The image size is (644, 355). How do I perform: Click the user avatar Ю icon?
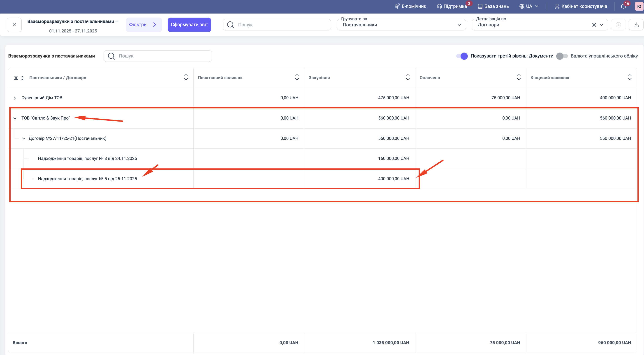pyautogui.click(x=639, y=7)
